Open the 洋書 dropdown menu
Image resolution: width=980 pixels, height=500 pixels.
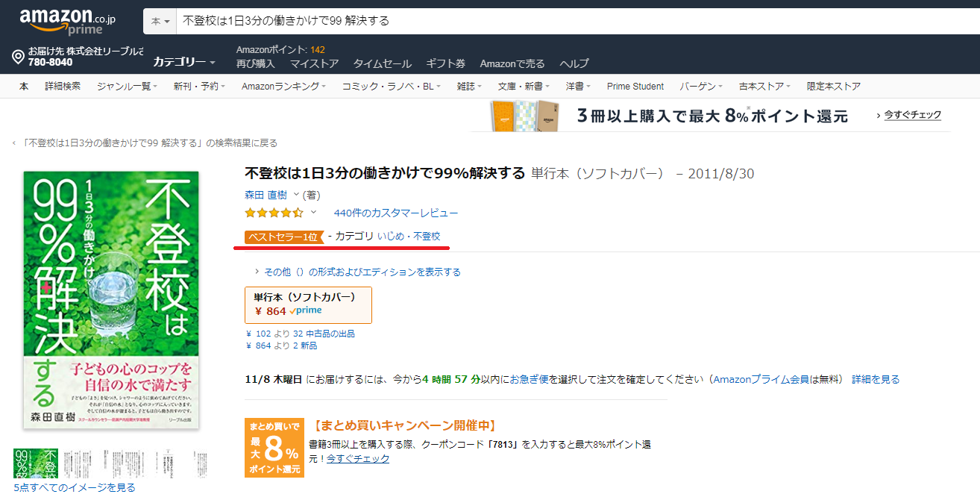579,87
